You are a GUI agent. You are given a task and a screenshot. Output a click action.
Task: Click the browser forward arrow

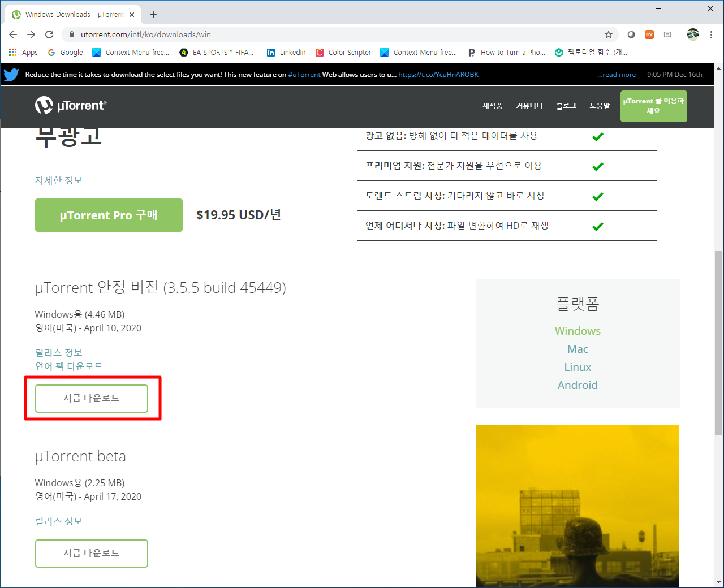click(31, 34)
